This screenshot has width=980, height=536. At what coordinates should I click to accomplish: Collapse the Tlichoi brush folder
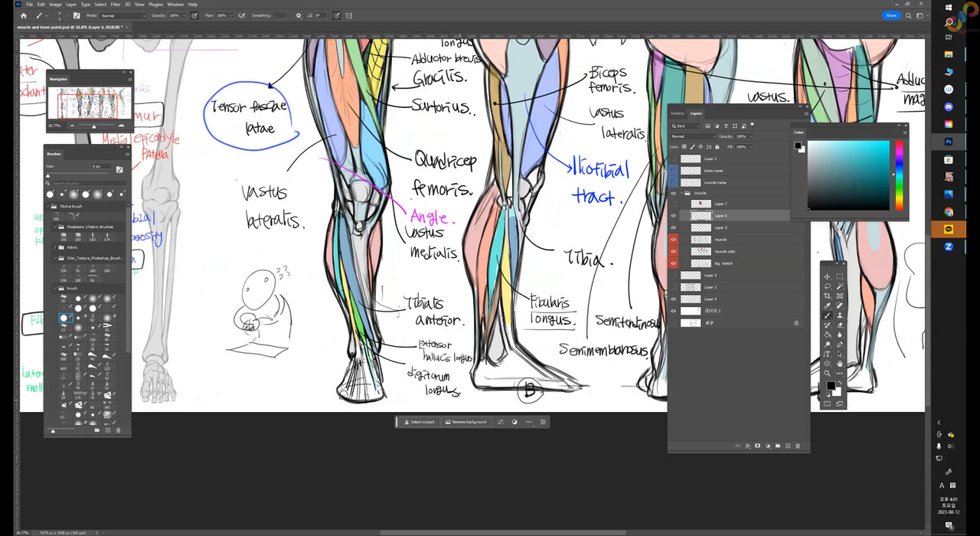pyautogui.click(x=48, y=206)
